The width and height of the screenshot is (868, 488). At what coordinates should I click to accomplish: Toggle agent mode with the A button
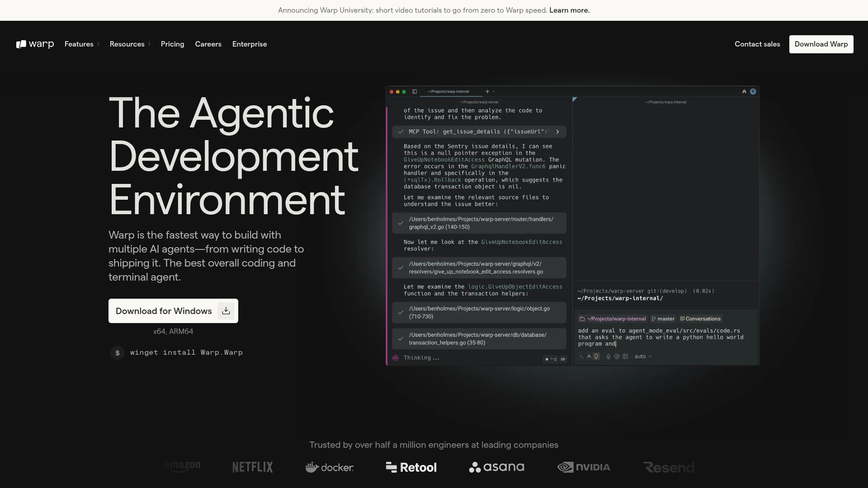point(589,357)
